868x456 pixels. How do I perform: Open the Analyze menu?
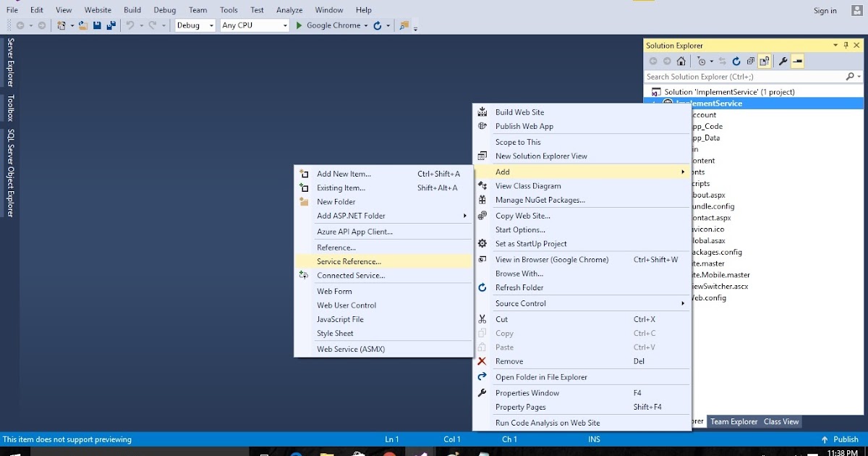[x=289, y=9]
